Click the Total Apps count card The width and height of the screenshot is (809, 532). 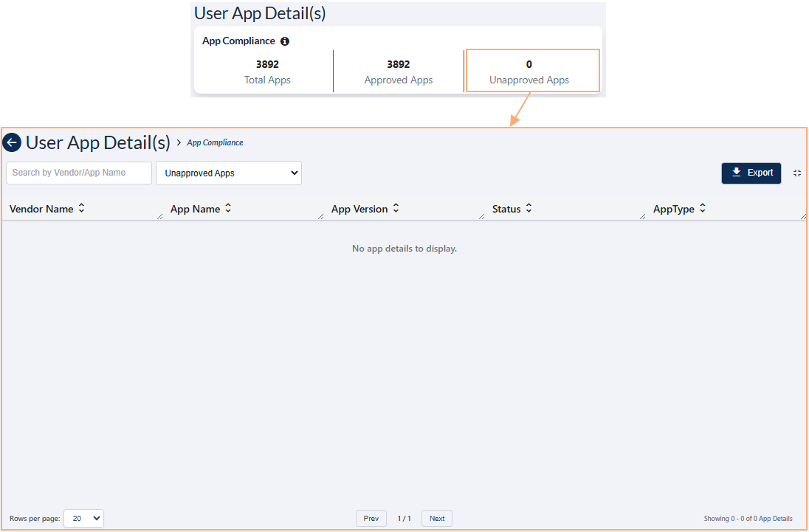point(267,71)
